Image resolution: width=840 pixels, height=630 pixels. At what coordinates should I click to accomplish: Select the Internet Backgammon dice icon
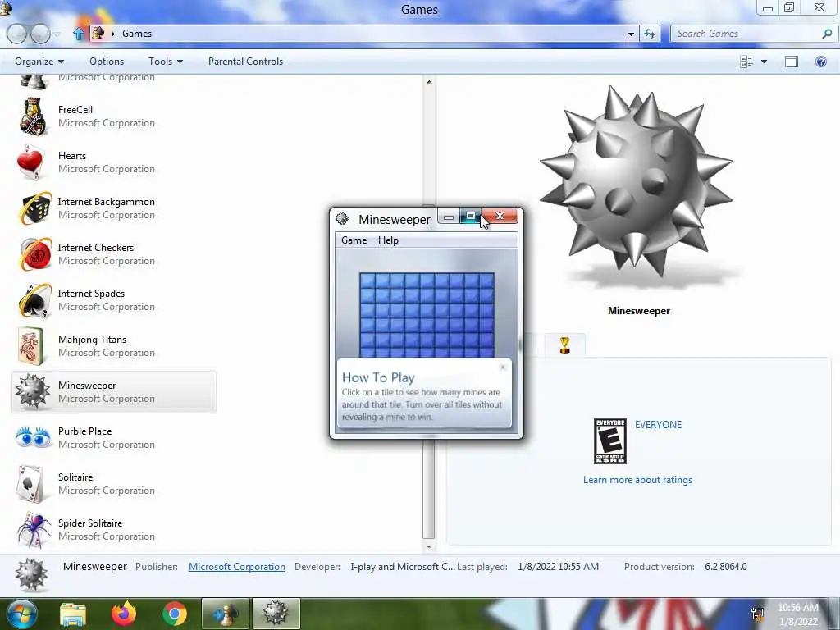pos(34,208)
